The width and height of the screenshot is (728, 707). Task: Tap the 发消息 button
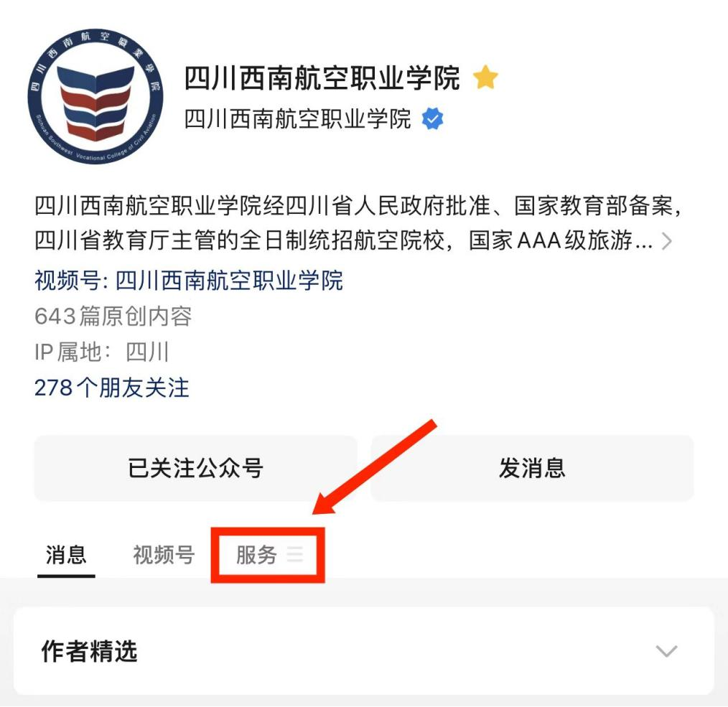click(x=532, y=468)
